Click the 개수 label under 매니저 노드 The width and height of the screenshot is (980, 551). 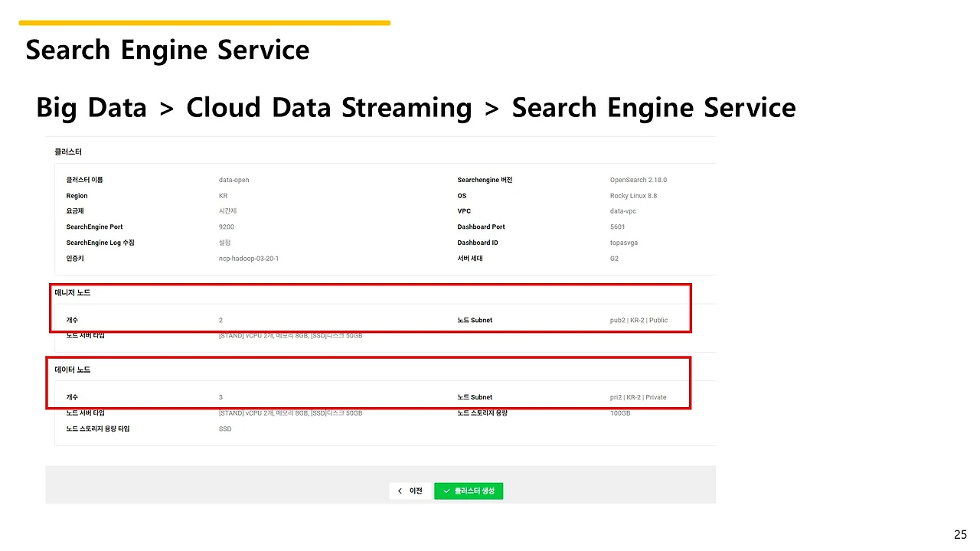point(72,320)
